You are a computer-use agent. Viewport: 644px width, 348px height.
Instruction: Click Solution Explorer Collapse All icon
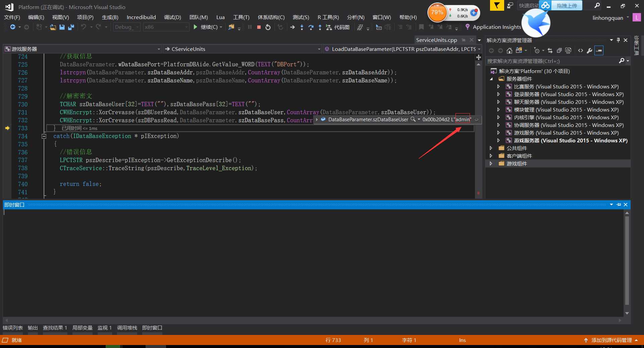pos(559,51)
